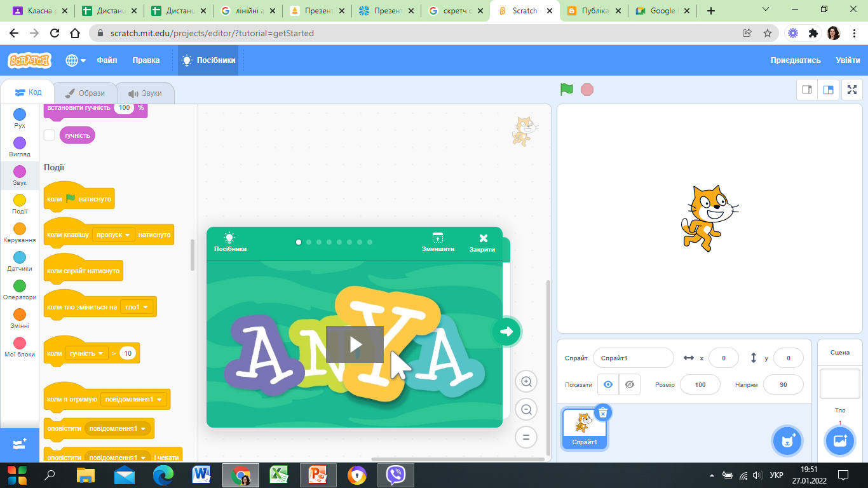Viewport: 868px width, 488px height.
Task: Click the y position field
Action: coord(789,358)
